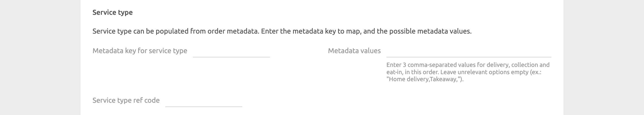The image size is (644, 115).
Task: Click the underline of the Metadata values field
Action: point(468,57)
